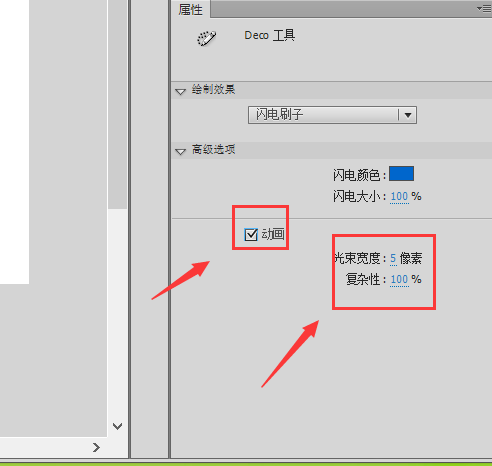Click the white stage canvas area
The width and height of the screenshot is (492, 466).
click(14, 142)
